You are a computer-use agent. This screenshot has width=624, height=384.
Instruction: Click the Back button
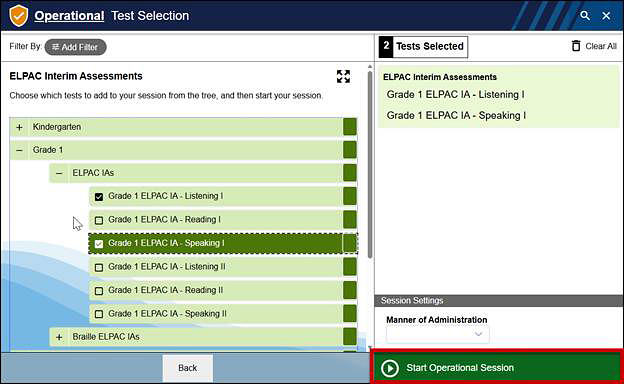[187, 368]
